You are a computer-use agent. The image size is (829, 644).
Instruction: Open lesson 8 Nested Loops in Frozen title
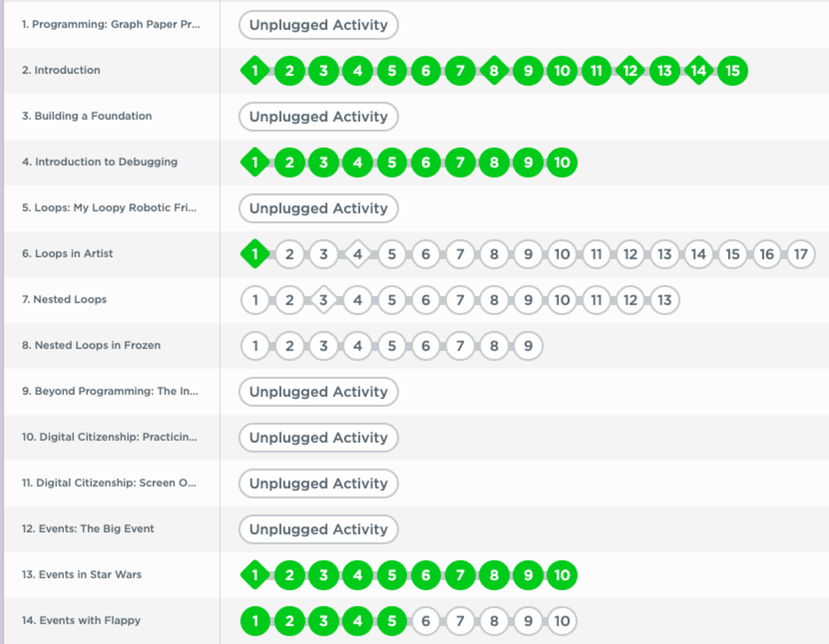91,345
